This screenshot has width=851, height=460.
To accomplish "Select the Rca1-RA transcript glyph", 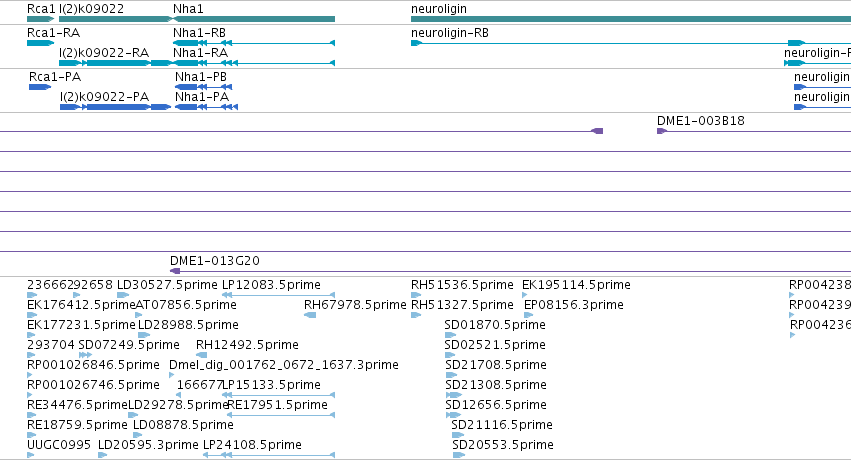I will point(41,43).
